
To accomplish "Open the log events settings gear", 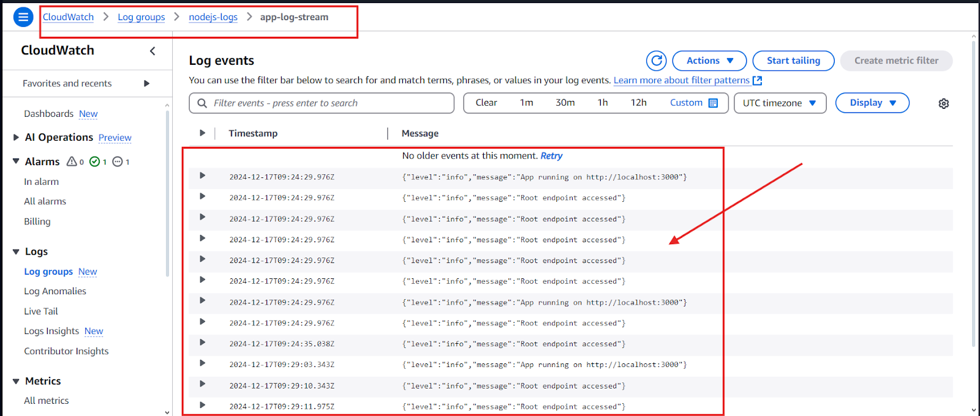I will [x=944, y=103].
